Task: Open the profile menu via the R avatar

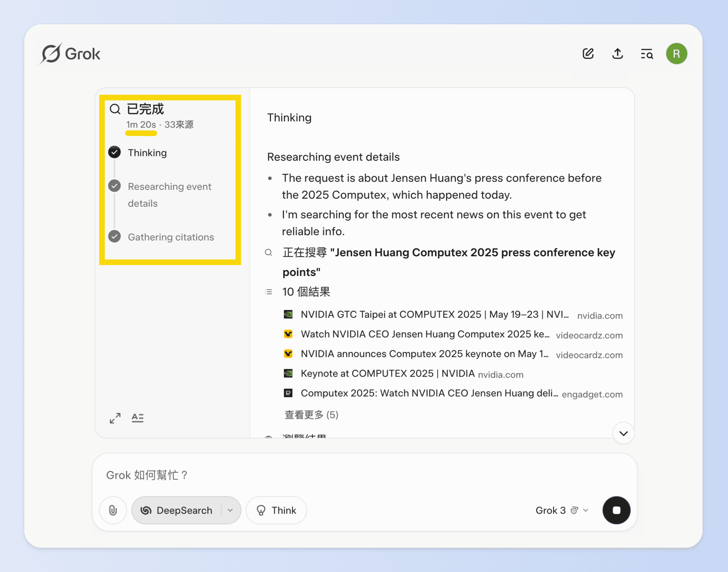Action: pyautogui.click(x=676, y=53)
